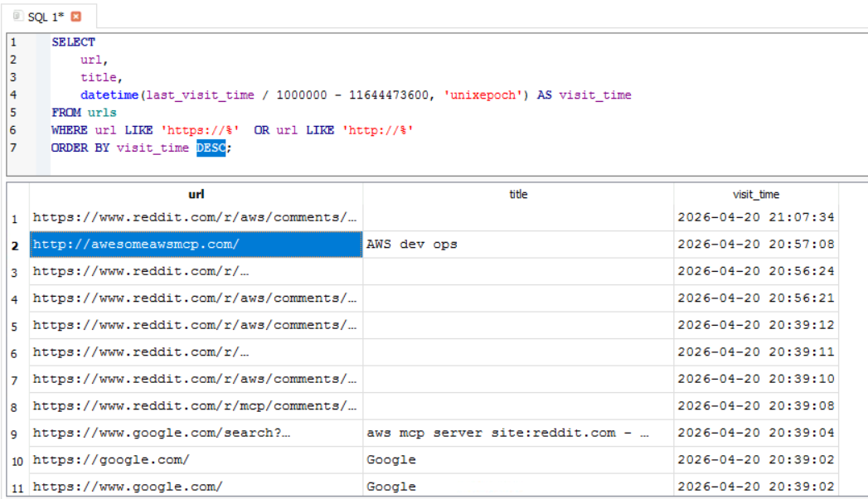
Task: Click the visit_time cell in row 10
Action: (755, 460)
